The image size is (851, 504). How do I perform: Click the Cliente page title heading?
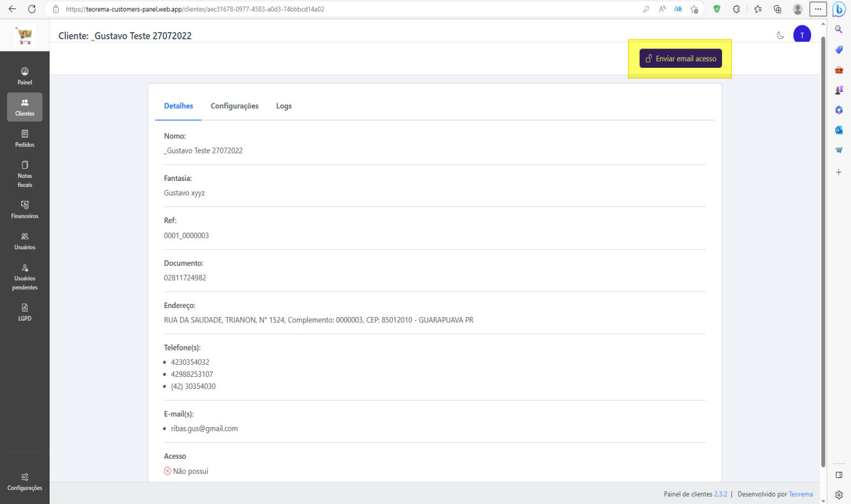[125, 36]
